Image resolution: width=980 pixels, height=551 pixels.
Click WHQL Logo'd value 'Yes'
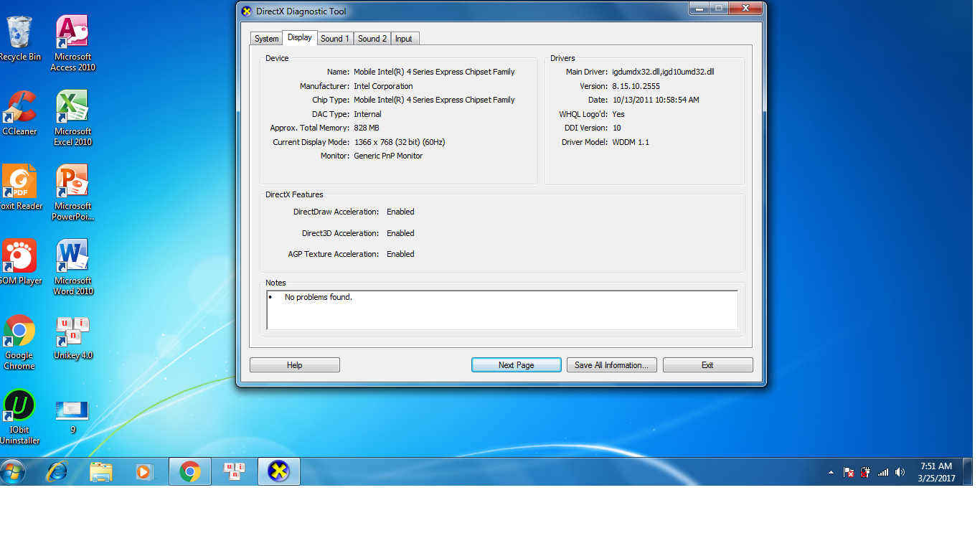(x=618, y=114)
